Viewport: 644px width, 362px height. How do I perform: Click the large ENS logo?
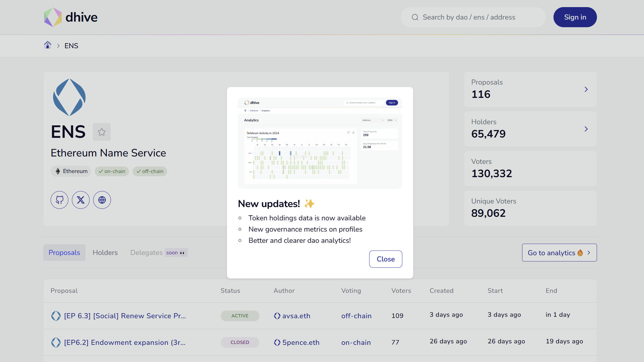click(x=69, y=97)
